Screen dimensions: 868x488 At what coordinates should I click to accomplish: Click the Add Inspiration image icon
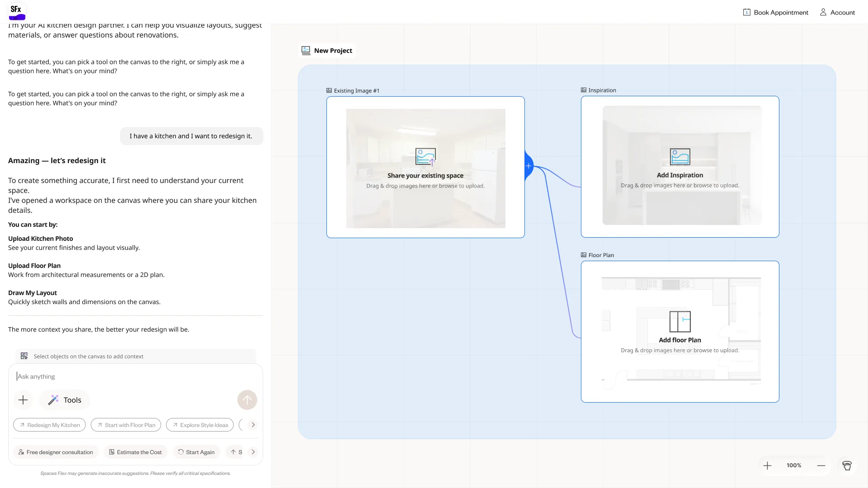(x=680, y=157)
